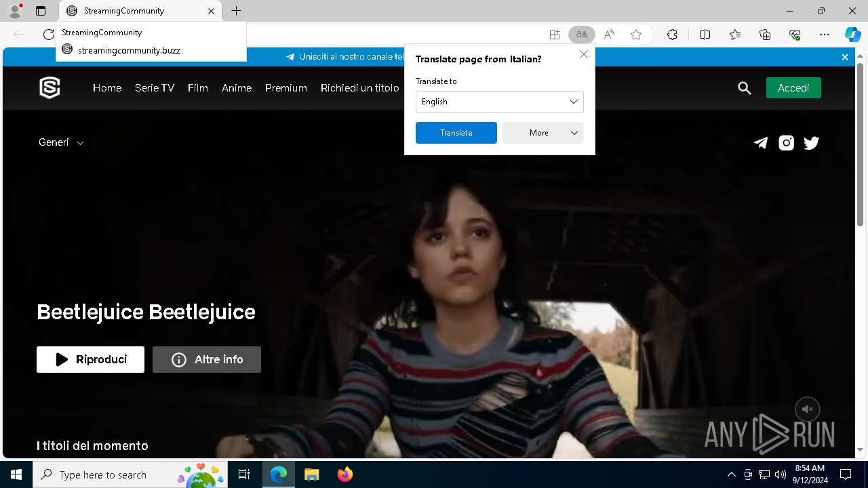Click Unisciti al nostro canale link
The image size is (868, 488).
(344, 57)
